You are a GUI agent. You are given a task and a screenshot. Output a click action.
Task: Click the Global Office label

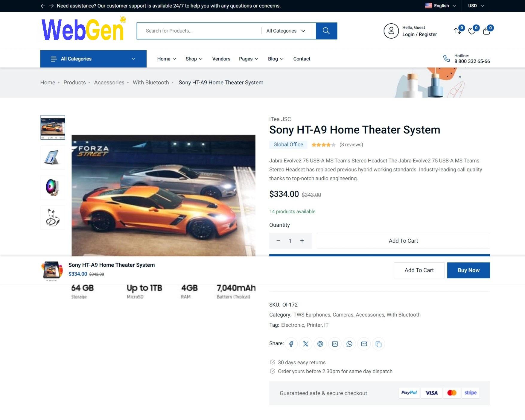(288, 144)
